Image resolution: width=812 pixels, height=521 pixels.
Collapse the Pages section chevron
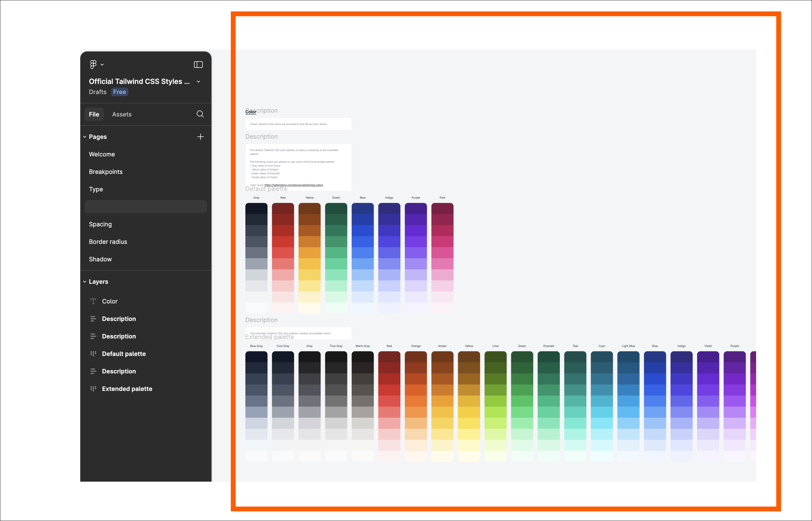(85, 137)
